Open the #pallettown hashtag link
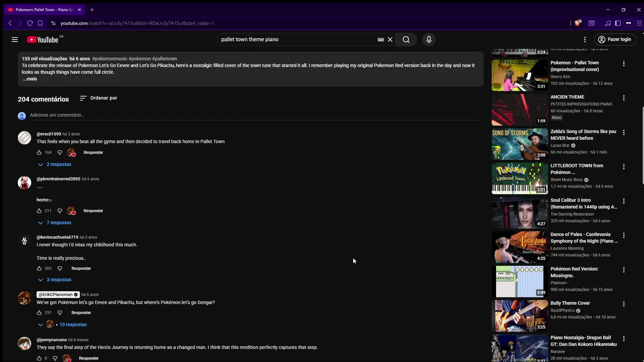Viewport: 644px width, 362px height. coord(165,59)
